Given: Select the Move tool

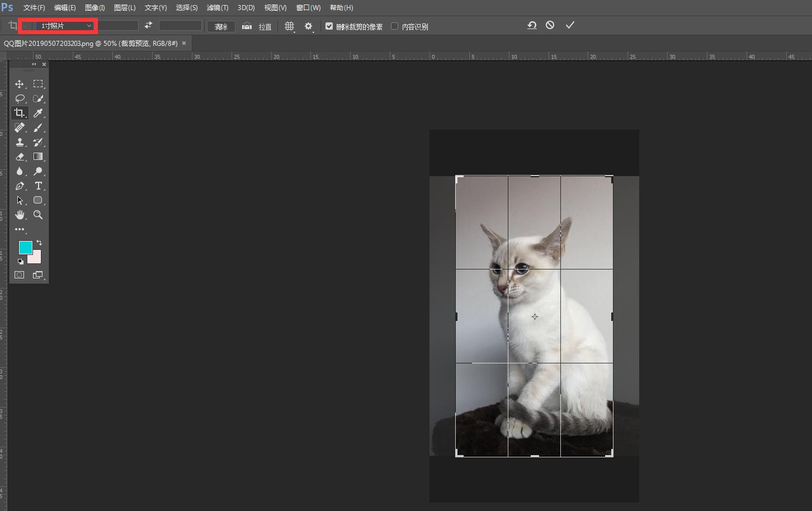Looking at the screenshot, I should pyautogui.click(x=20, y=84).
